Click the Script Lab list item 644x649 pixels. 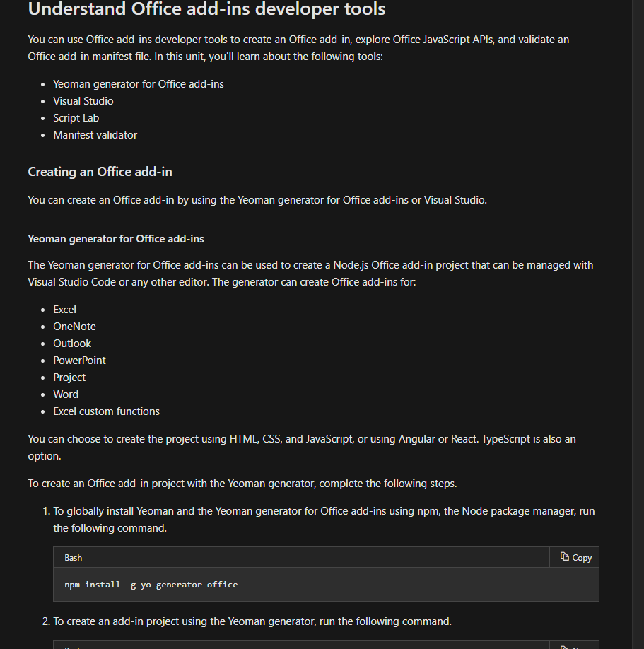(76, 117)
